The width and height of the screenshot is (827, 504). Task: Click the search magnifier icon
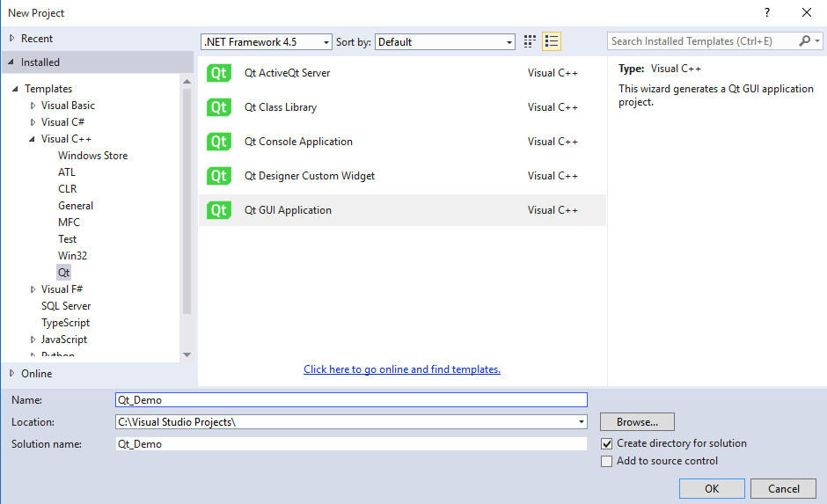coord(805,40)
